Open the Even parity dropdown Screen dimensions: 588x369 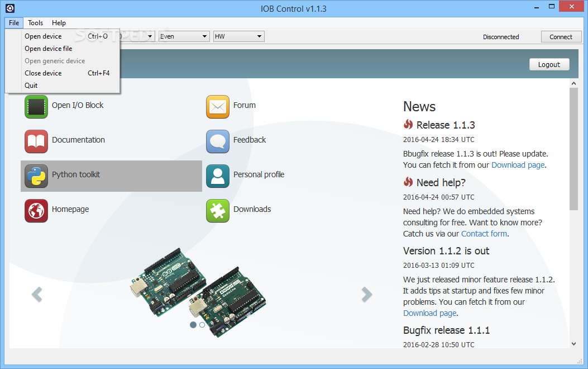(183, 36)
